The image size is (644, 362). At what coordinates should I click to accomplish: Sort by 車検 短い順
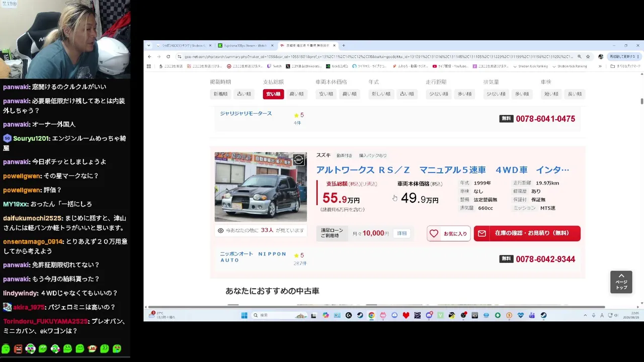(551, 94)
